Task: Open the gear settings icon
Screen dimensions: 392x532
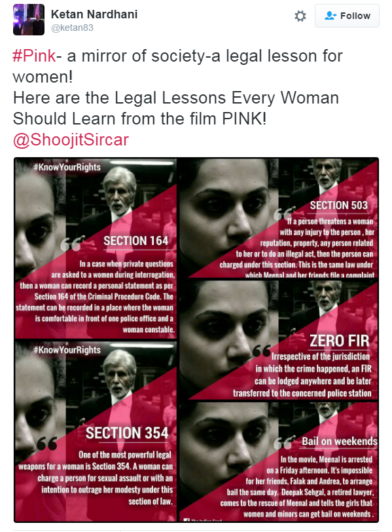Action: [300, 16]
